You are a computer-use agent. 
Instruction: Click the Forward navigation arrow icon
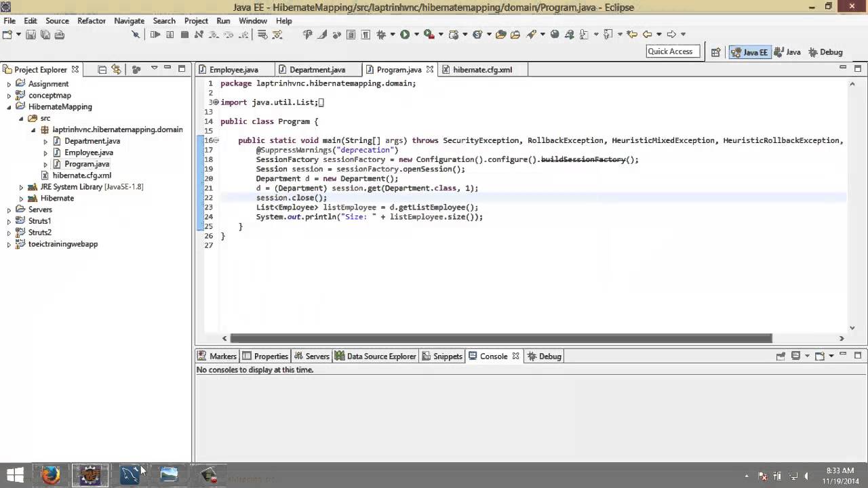[671, 35]
